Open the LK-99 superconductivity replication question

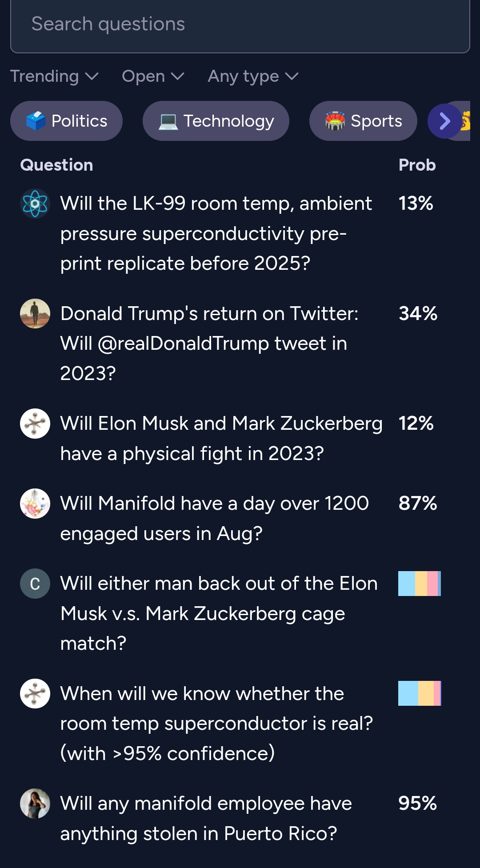[x=216, y=233]
